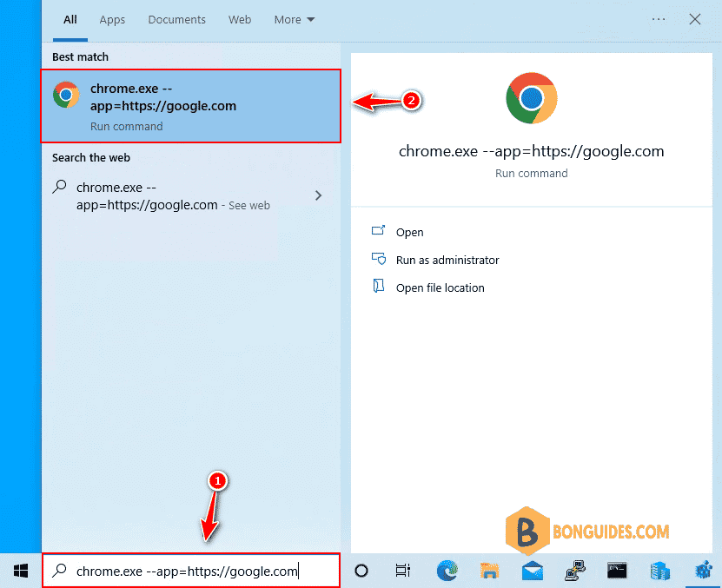Open Windows Settings from the taskbar
Screen dimensions: 722x588
pos(702,571)
